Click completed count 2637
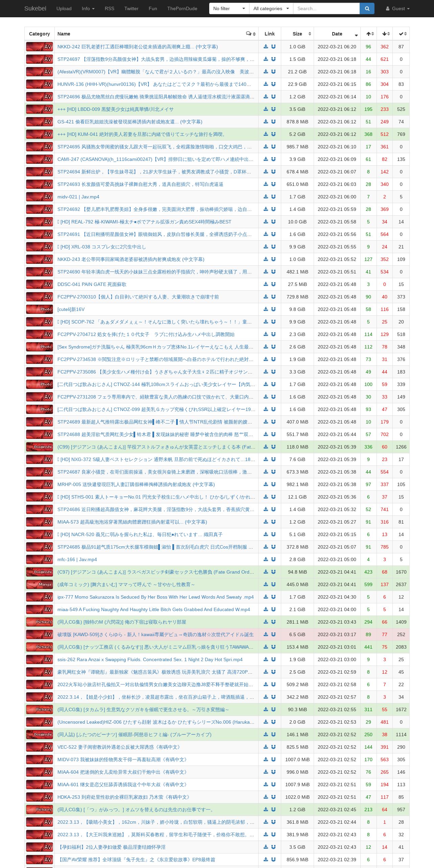This screenshot has width=434, height=868. [x=401, y=584]
